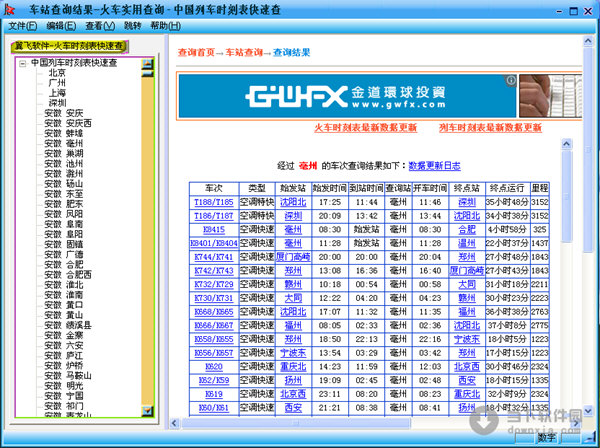Open train K620 link
Viewport: 600px width, 448px height.
[214, 367]
